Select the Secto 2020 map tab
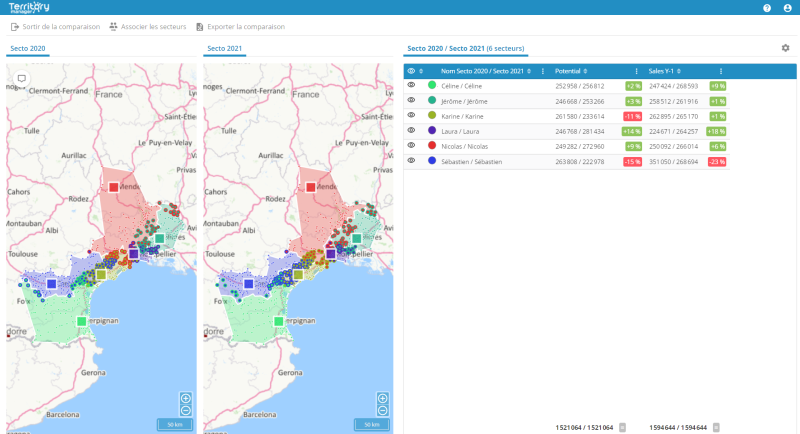The height and width of the screenshot is (434, 800). (27, 48)
